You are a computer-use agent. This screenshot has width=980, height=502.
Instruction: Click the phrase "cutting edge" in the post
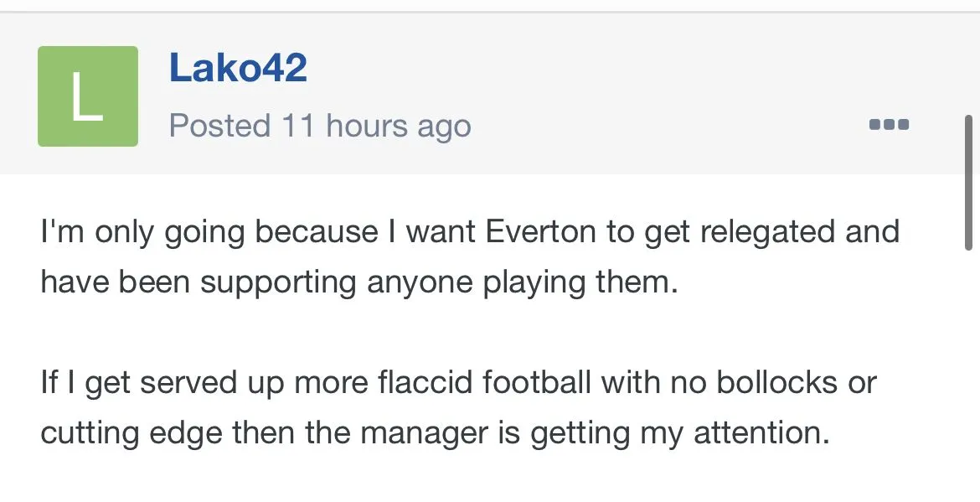[132, 433]
